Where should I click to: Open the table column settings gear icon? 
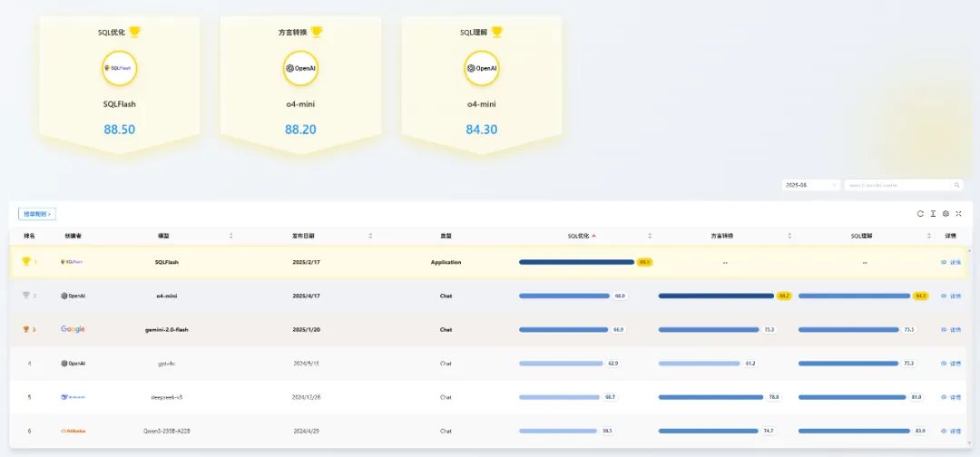pos(946,213)
